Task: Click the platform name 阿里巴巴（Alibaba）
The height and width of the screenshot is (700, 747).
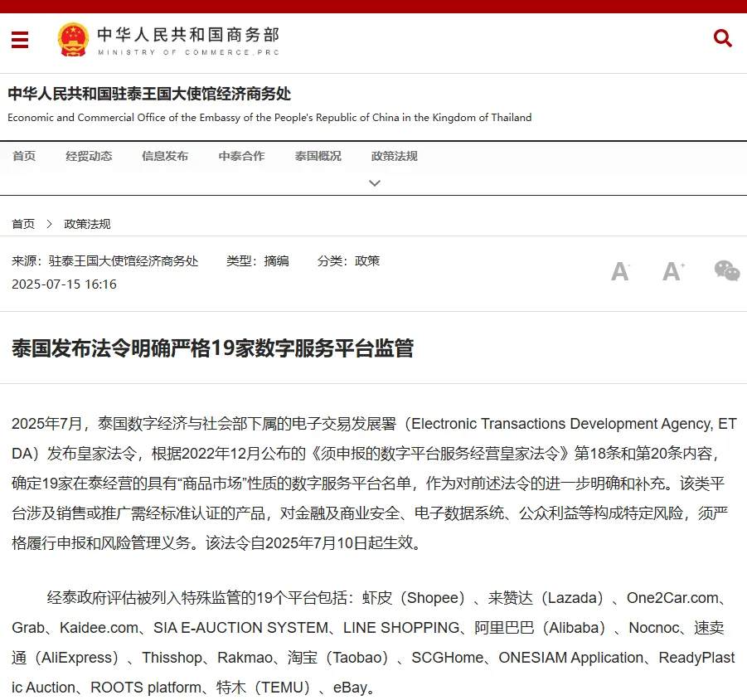Action: pos(541,628)
